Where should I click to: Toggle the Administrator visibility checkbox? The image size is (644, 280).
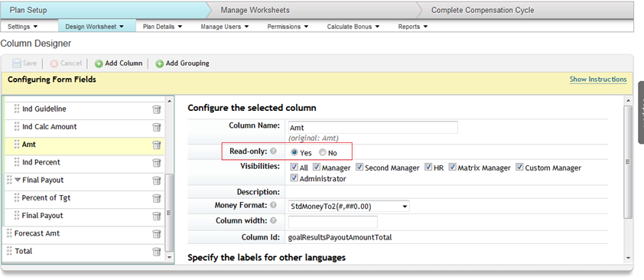pos(294,178)
